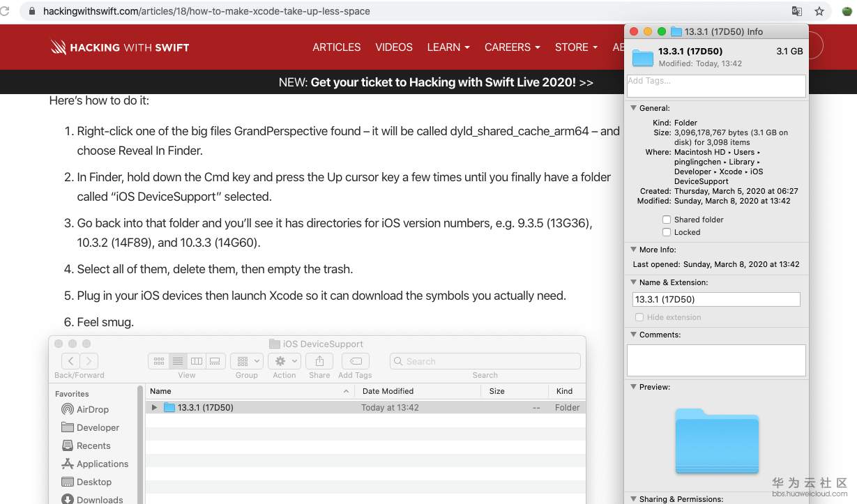Viewport: 857px width, 504px height.
Task: Enable the Shared folder checkbox
Action: [667, 220]
